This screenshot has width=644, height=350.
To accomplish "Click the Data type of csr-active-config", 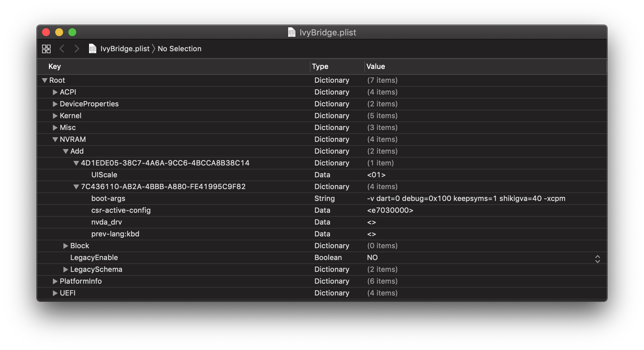I will tap(322, 210).
